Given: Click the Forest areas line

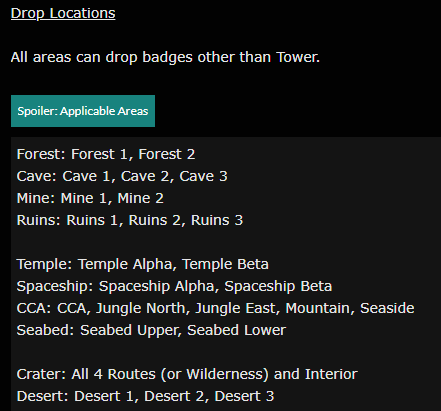Looking at the screenshot, I should (106, 154).
